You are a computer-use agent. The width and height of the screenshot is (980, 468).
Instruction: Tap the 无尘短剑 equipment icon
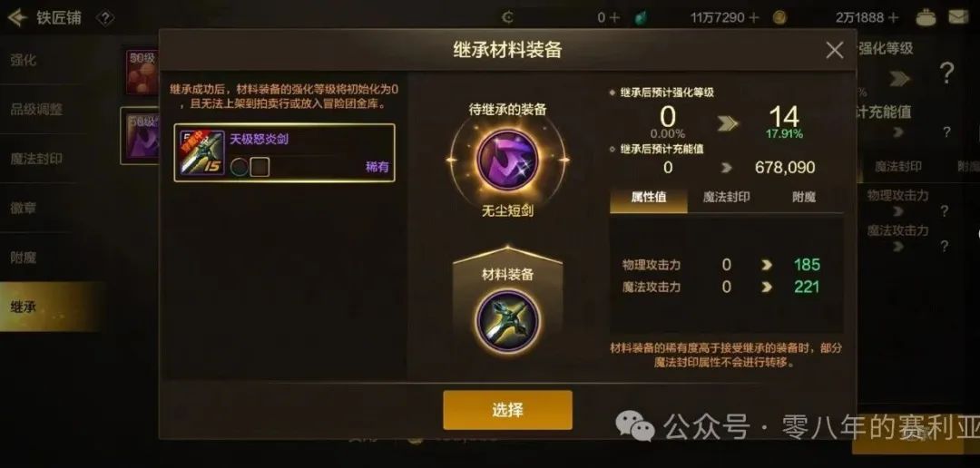click(x=507, y=160)
